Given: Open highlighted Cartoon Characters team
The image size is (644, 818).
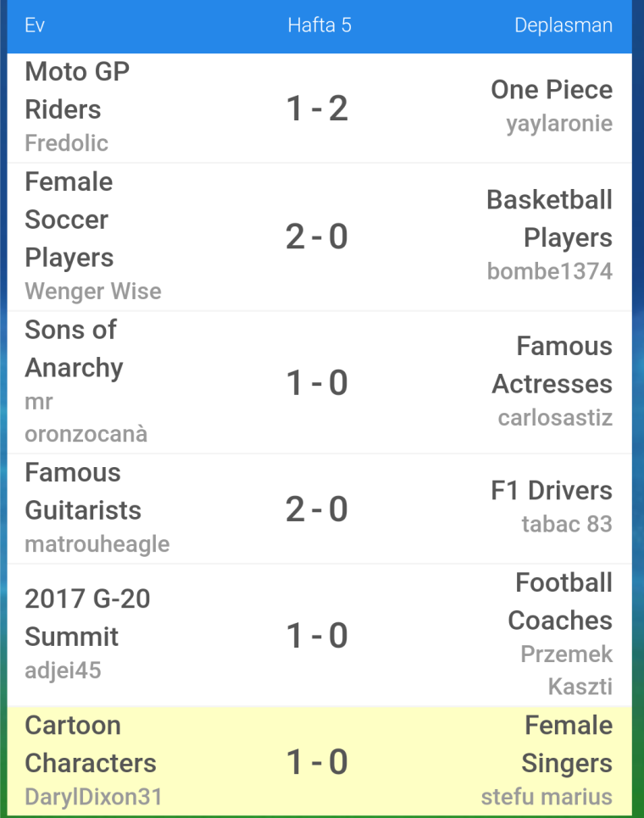Looking at the screenshot, I should pyautogui.click(x=91, y=744).
